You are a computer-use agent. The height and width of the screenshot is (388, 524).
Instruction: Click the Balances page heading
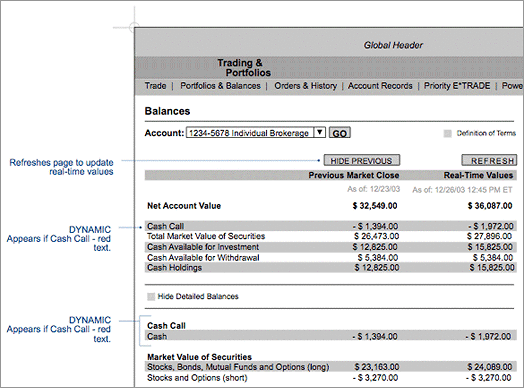(x=167, y=111)
